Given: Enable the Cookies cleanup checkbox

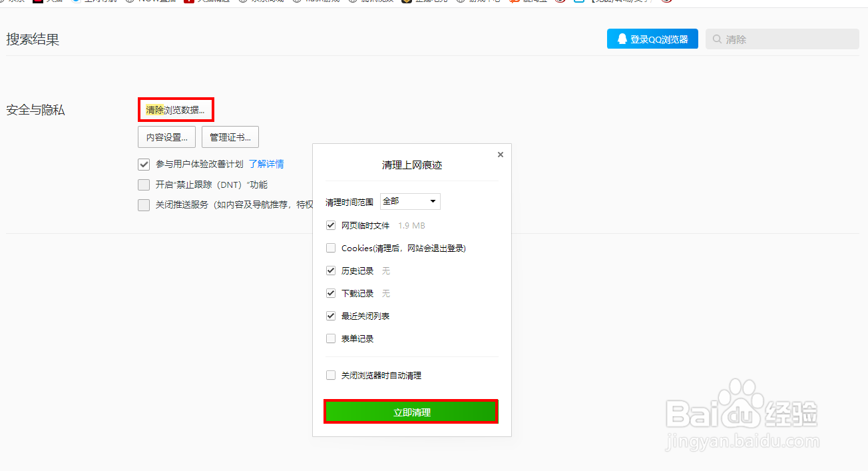Looking at the screenshot, I should tap(331, 248).
